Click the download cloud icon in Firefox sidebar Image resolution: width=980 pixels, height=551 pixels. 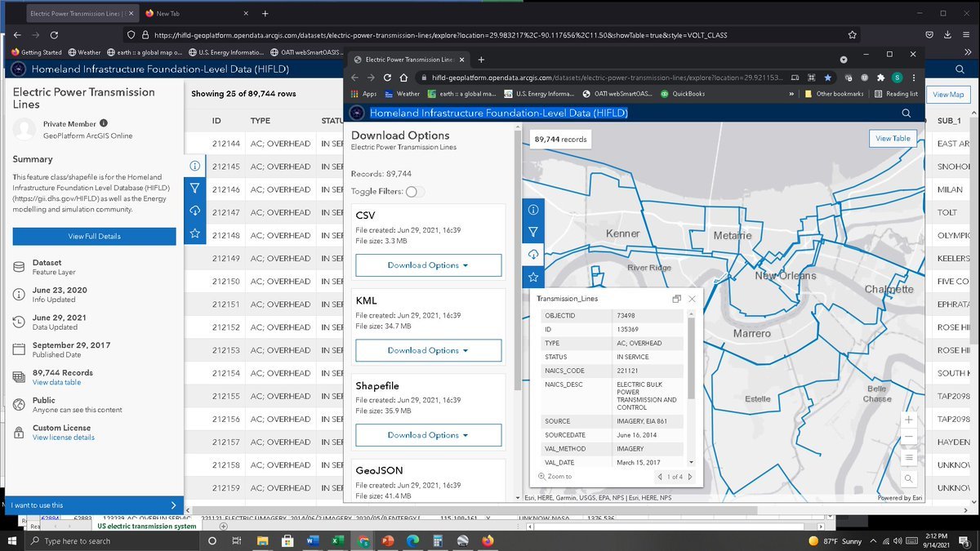click(194, 211)
